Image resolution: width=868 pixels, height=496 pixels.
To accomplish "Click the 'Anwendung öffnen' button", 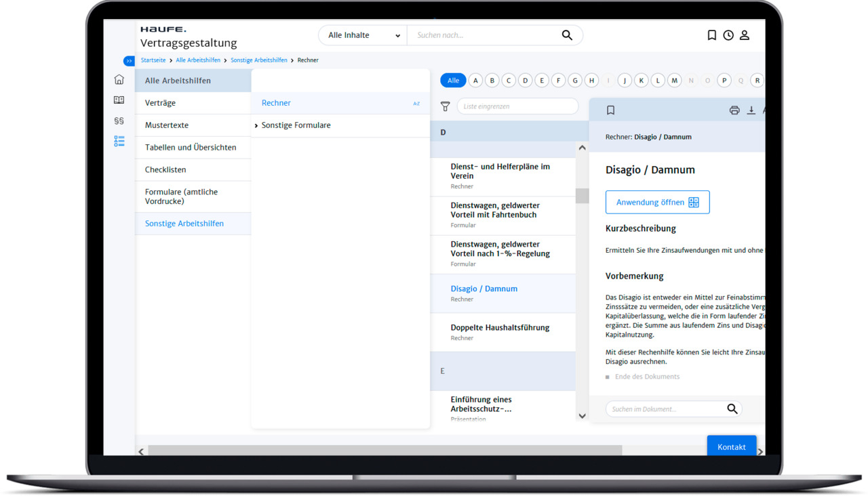I will [x=657, y=202].
